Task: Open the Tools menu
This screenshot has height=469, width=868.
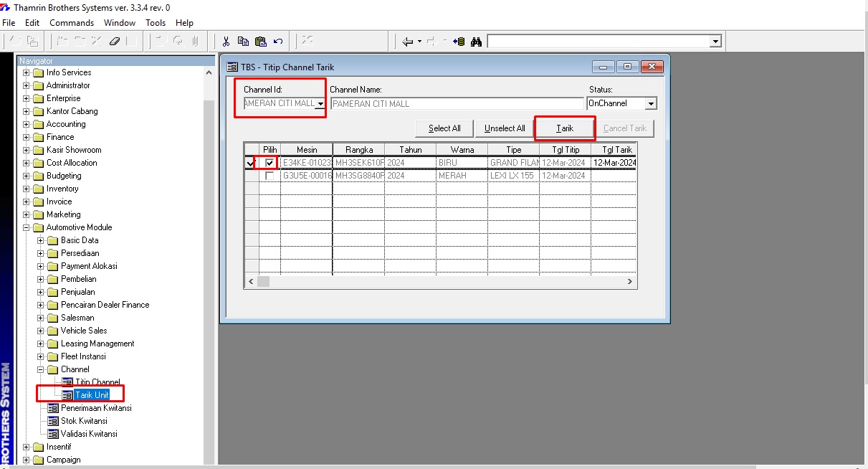Action: point(156,23)
